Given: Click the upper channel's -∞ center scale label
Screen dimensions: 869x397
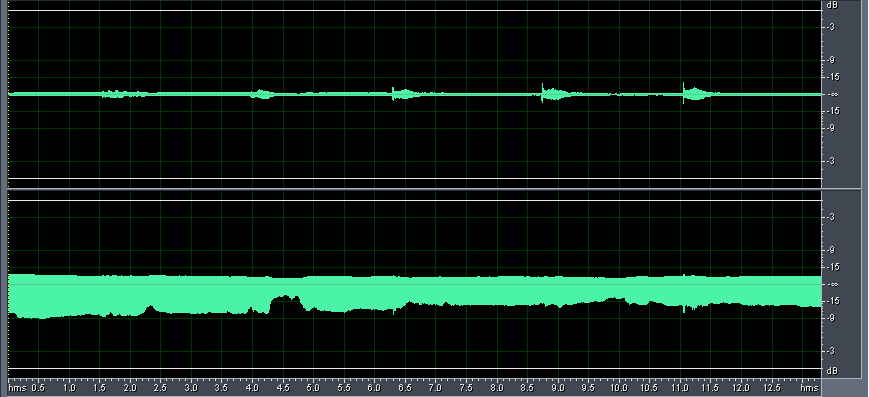Looking at the screenshot, I should (x=832, y=95).
